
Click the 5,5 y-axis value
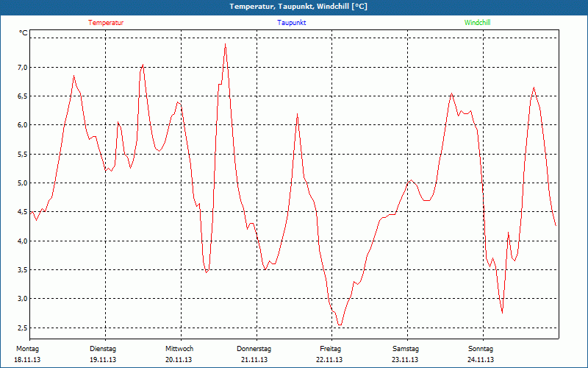point(23,155)
